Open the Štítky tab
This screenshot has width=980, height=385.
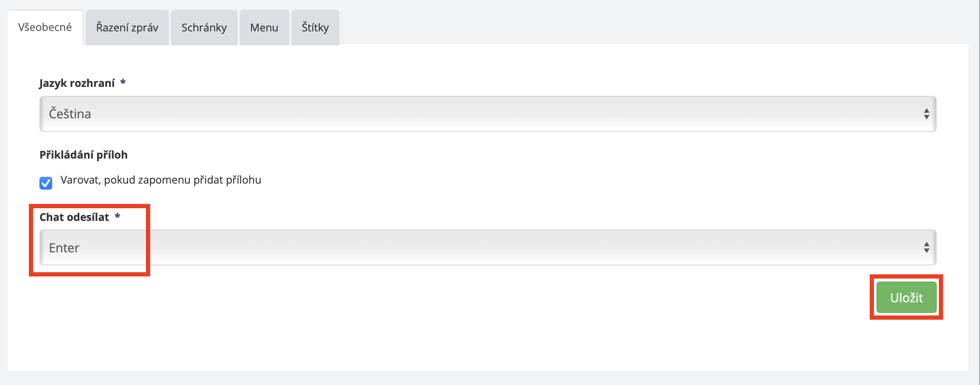tap(315, 28)
